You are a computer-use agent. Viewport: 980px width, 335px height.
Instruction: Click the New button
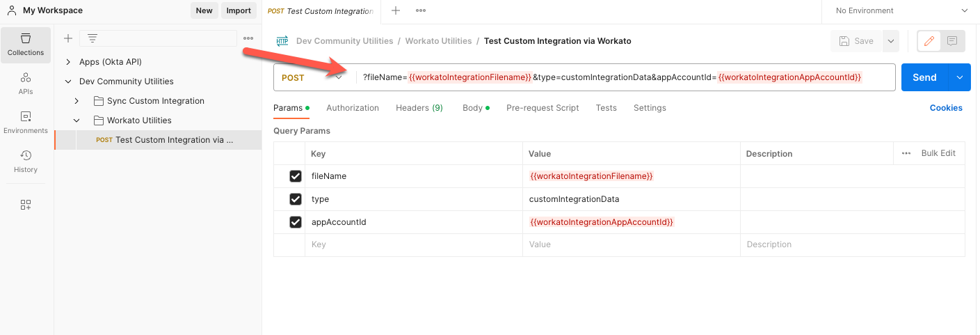(x=204, y=10)
